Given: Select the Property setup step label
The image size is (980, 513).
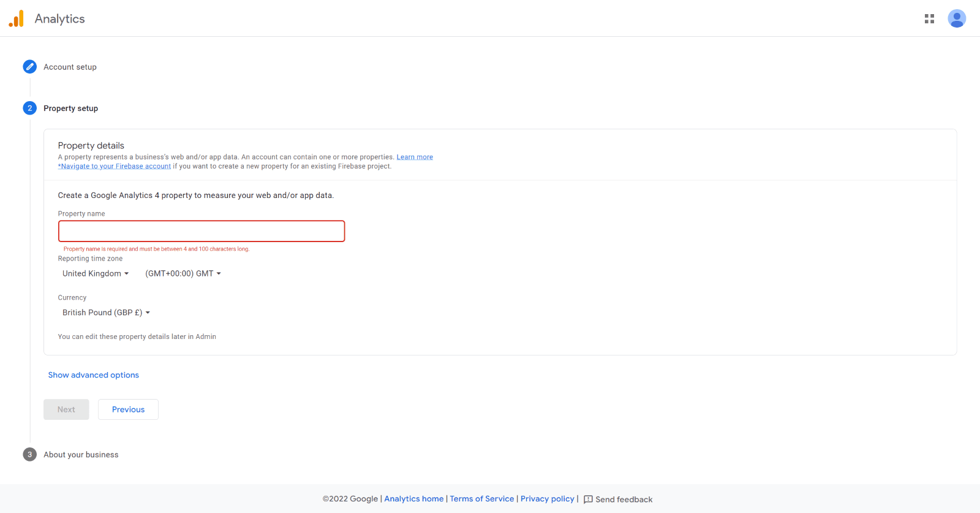Looking at the screenshot, I should click(70, 108).
